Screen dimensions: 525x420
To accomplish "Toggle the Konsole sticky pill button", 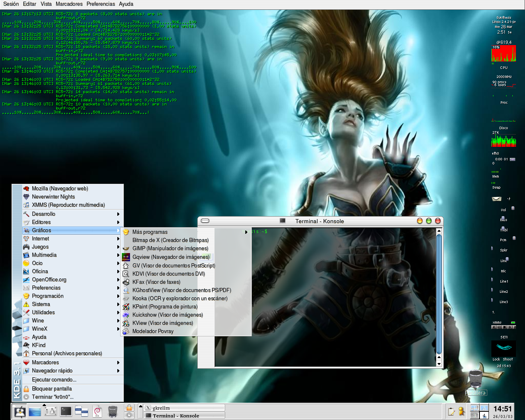I will 205,221.
